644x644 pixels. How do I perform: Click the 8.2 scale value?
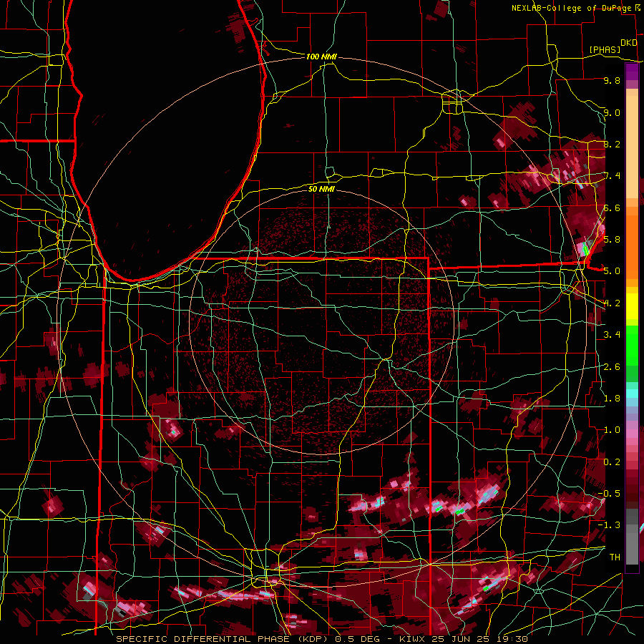(x=612, y=144)
